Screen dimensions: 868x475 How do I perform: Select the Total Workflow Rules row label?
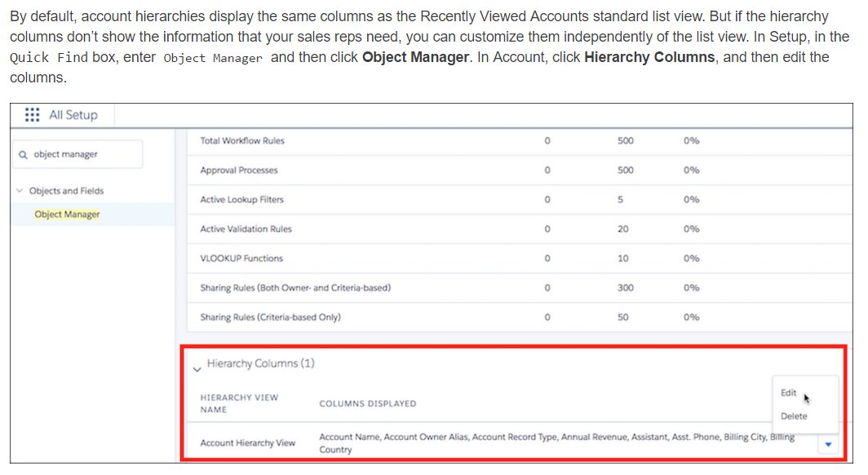(x=242, y=140)
